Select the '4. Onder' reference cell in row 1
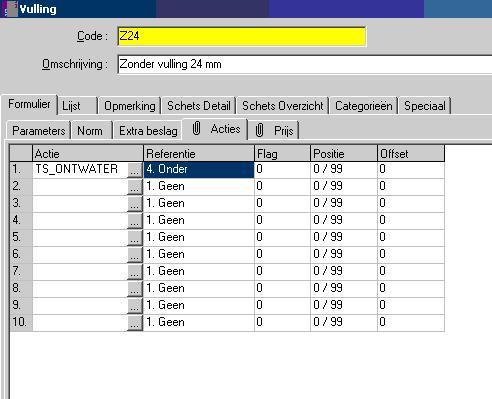Image resolution: width=492 pixels, height=399 pixels. click(199, 170)
